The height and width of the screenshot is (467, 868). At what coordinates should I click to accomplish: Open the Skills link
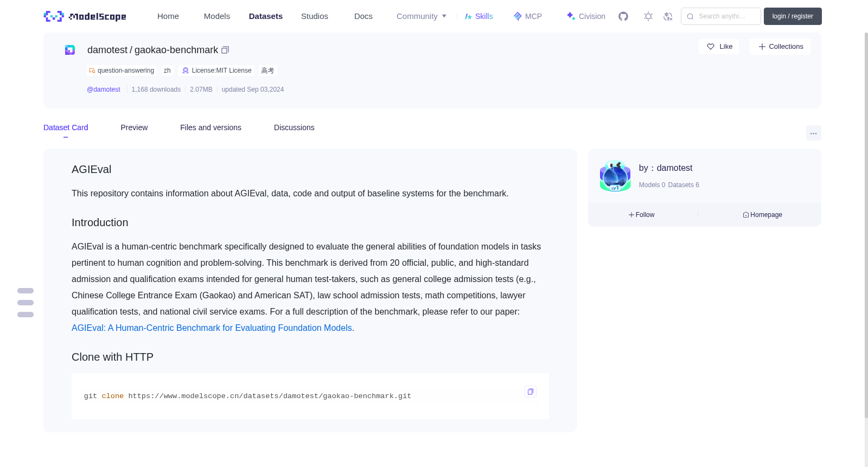point(479,16)
